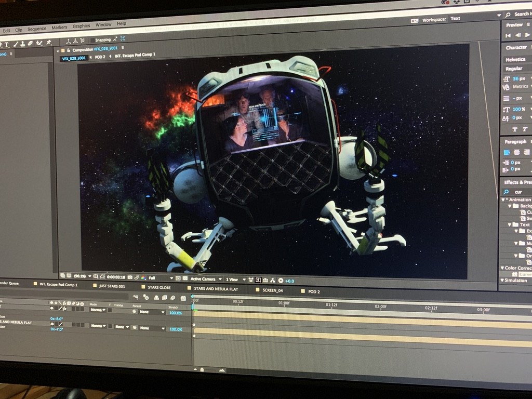This screenshot has width=532, height=399.
Task: Click the faux bold T icon in Character panel
Action: (x=515, y=129)
